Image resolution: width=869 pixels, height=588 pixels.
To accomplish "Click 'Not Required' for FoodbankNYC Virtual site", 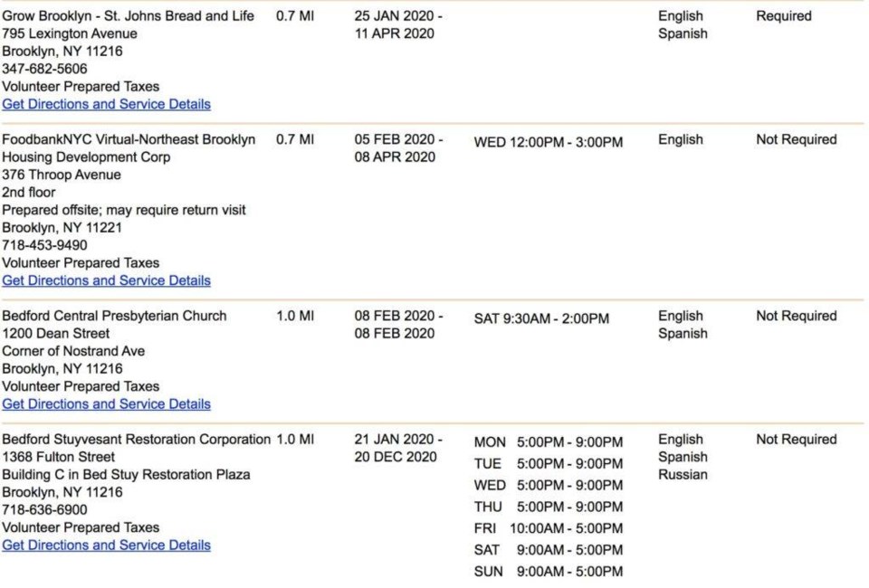I will [797, 139].
